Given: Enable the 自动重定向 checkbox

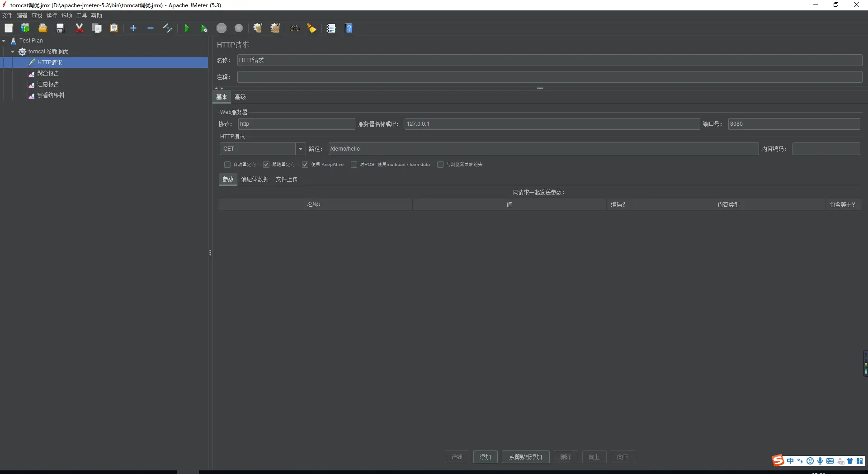Looking at the screenshot, I should (x=227, y=165).
